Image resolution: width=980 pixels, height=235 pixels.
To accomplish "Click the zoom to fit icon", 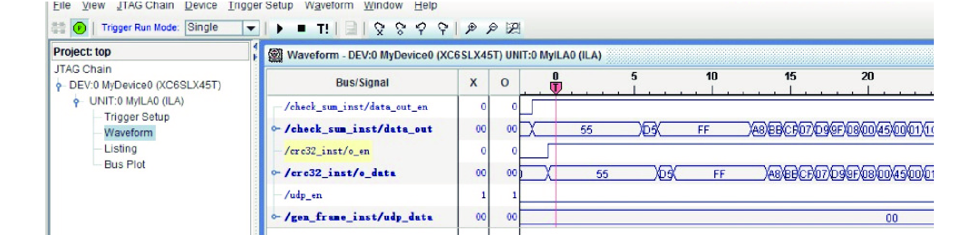I will [x=513, y=28].
